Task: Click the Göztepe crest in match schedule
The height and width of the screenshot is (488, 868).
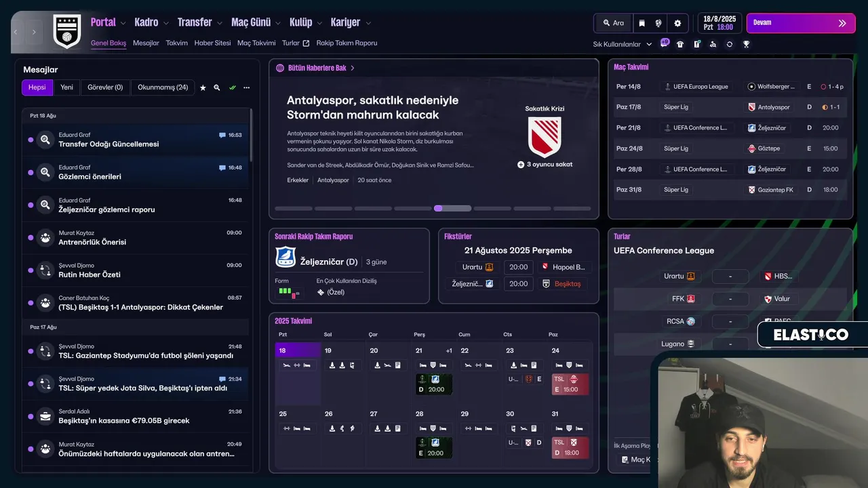Action: [751, 148]
